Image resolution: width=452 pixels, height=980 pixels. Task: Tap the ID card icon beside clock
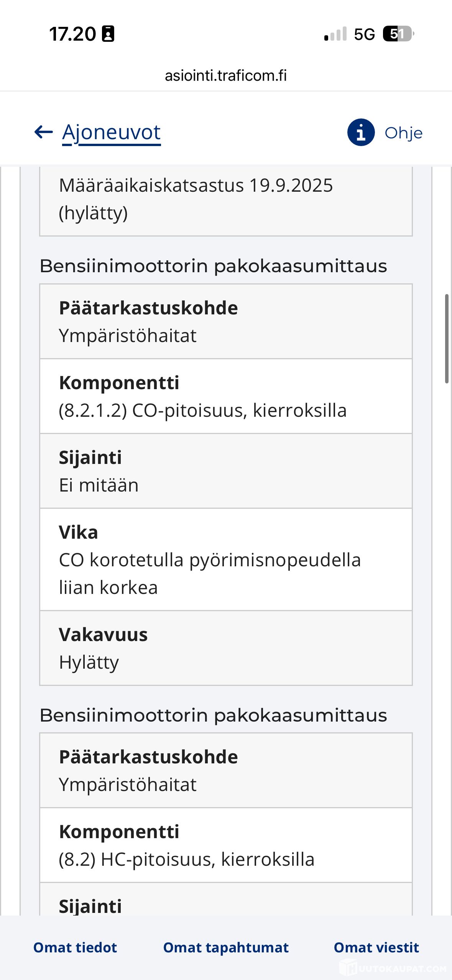pos(108,34)
